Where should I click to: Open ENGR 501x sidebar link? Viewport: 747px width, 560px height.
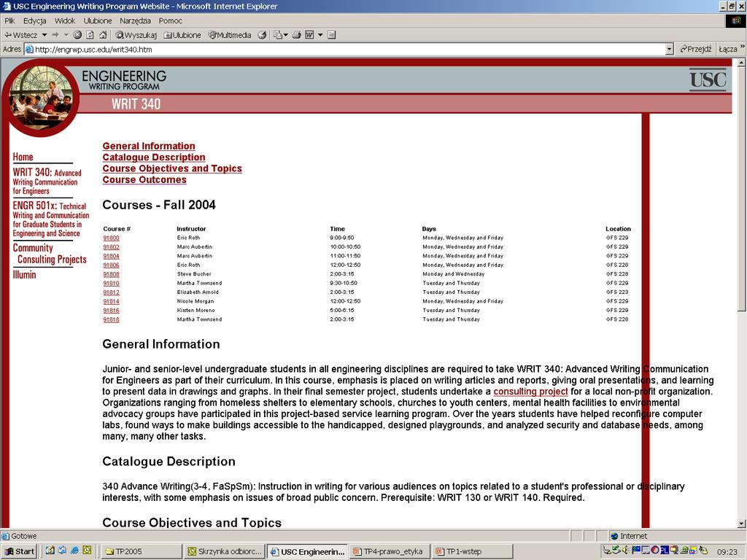click(x=50, y=219)
